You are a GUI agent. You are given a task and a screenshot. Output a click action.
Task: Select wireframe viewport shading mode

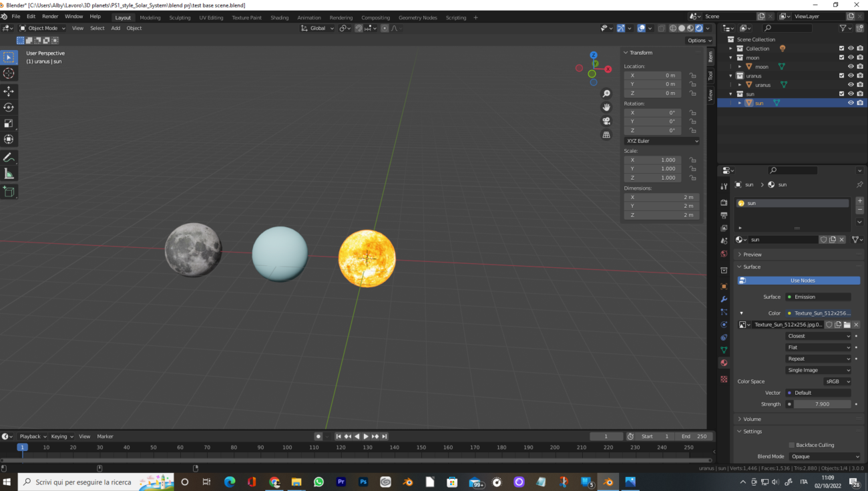pyautogui.click(x=673, y=28)
